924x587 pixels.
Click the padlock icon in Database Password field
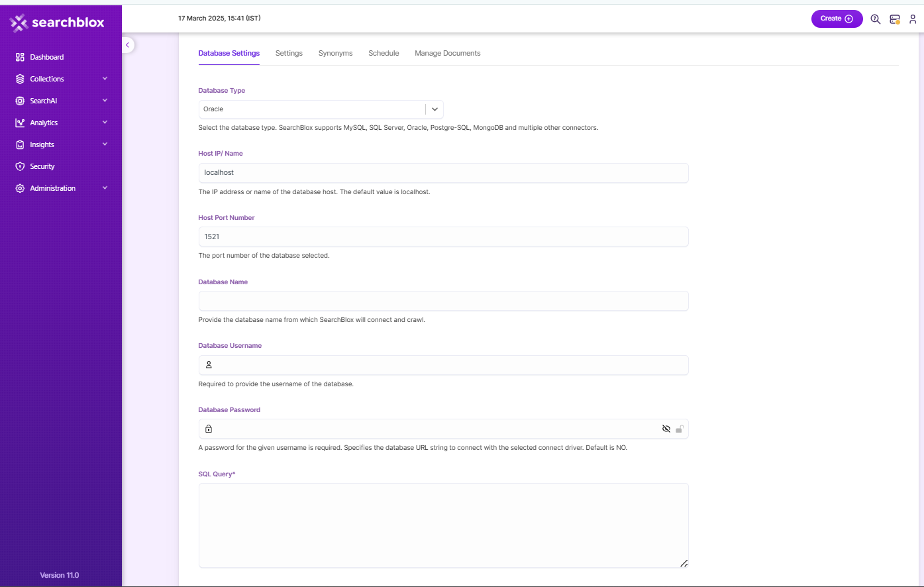pyautogui.click(x=209, y=429)
